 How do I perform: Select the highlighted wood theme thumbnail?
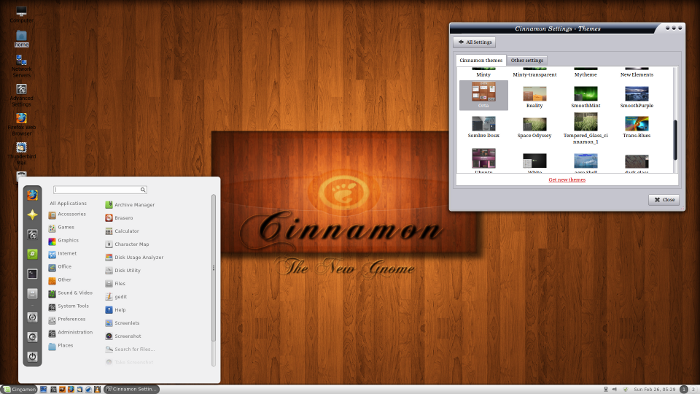[x=483, y=95]
